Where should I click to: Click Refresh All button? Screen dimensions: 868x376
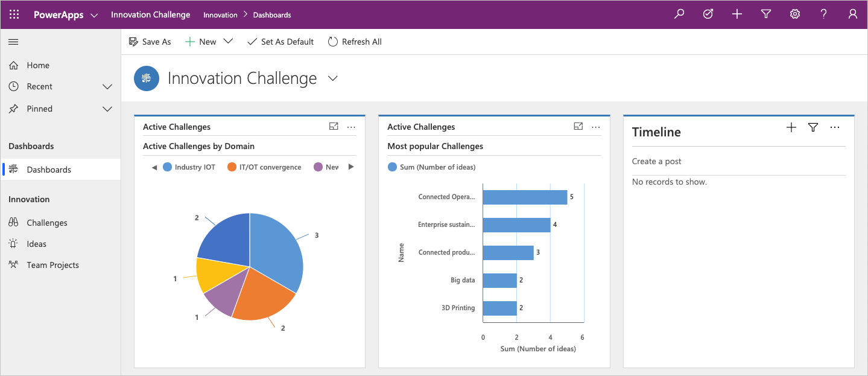pos(355,42)
